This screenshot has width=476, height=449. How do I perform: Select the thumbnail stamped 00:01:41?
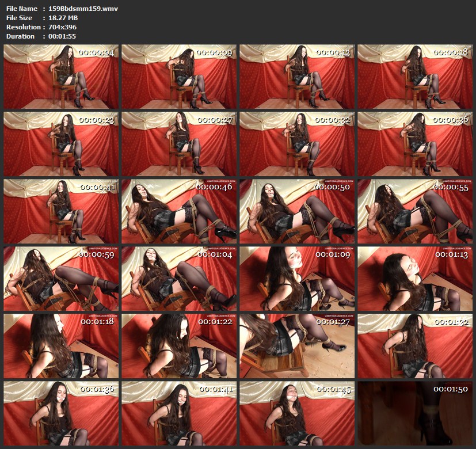[179, 413]
